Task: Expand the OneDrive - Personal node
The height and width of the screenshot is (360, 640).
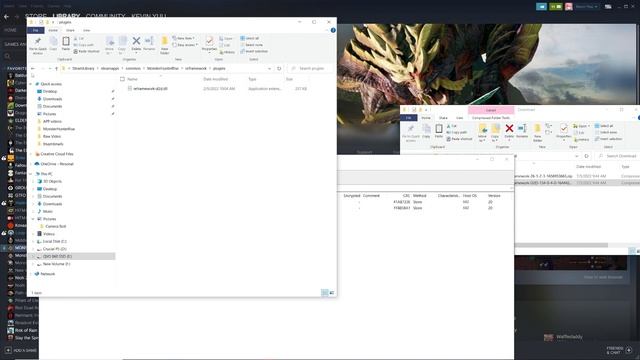Action: tap(31, 164)
